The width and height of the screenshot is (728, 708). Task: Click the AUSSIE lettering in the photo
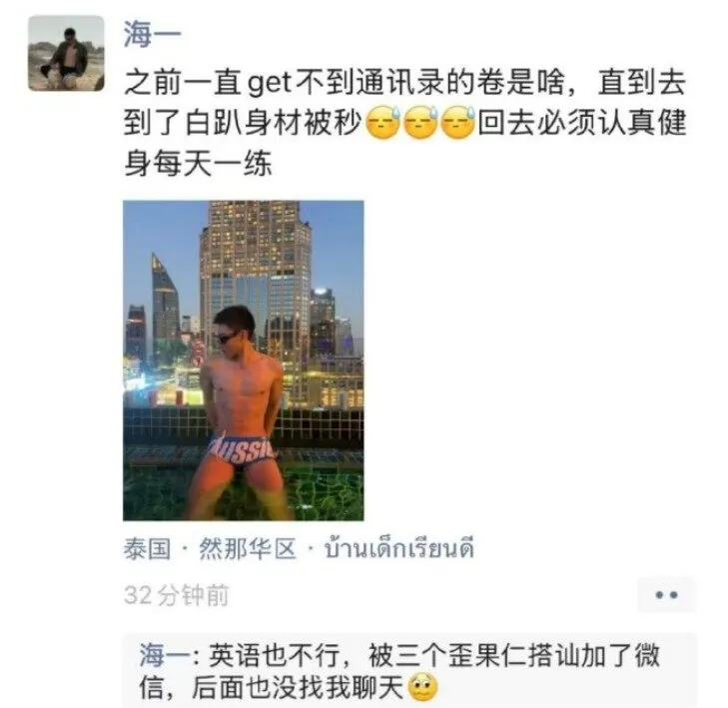tap(242, 449)
